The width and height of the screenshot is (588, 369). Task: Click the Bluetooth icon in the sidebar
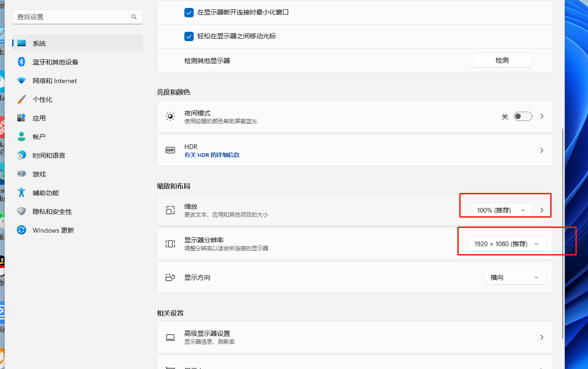point(21,62)
